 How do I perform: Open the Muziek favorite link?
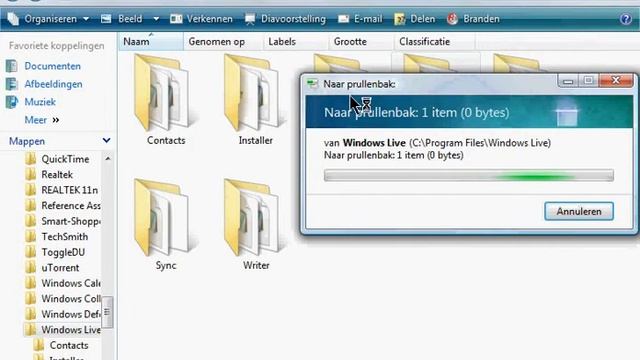coord(40,102)
